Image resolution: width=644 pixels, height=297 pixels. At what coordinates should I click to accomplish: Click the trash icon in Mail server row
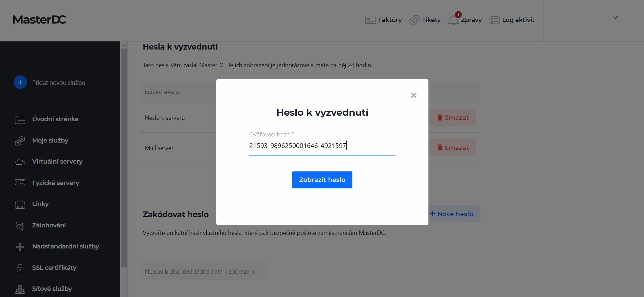(x=440, y=148)
